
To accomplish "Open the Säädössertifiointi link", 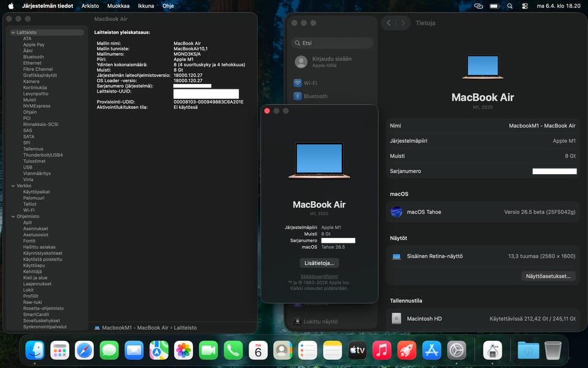I will (x=319, y=277).
